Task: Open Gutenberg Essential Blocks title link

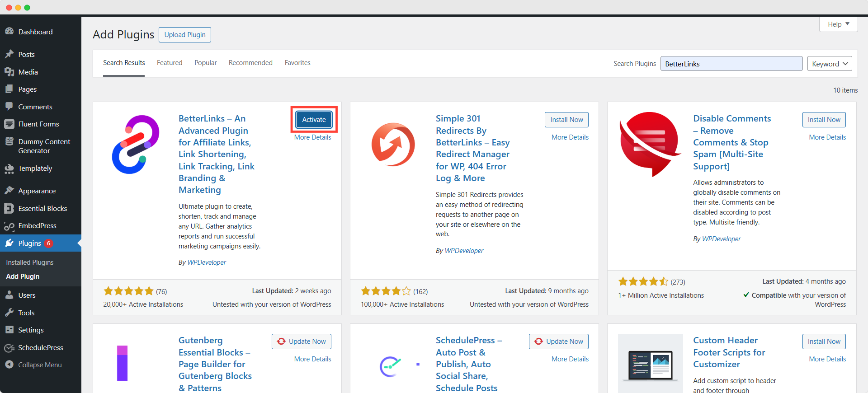Action: tap(215, 364)
